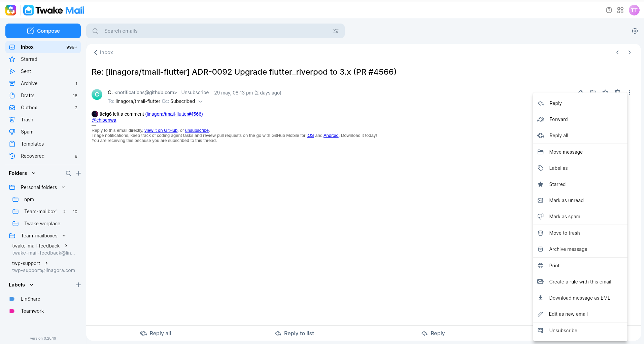Search folders with magnifier icon
The image size is (644, 344).
click(68, 173)
